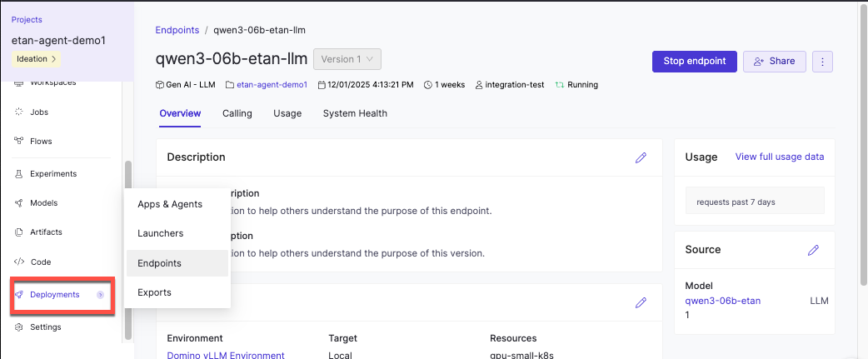This screenshot has height=359, width=868.
Task: Select Exports from the flyout menu
Action: [177, 292]
